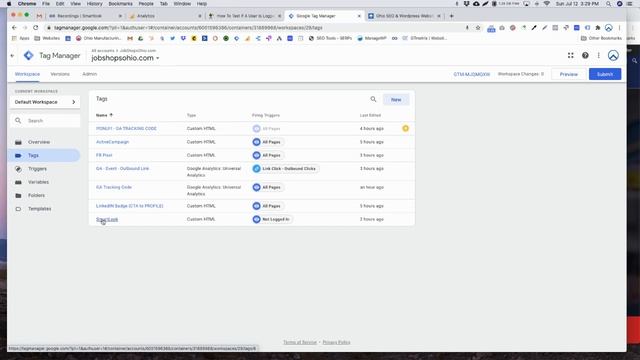This screenshot has height=360, width=640.
Task: Open the first tag, GA TRACKING CODE in capitals
Action: point(126,129)
